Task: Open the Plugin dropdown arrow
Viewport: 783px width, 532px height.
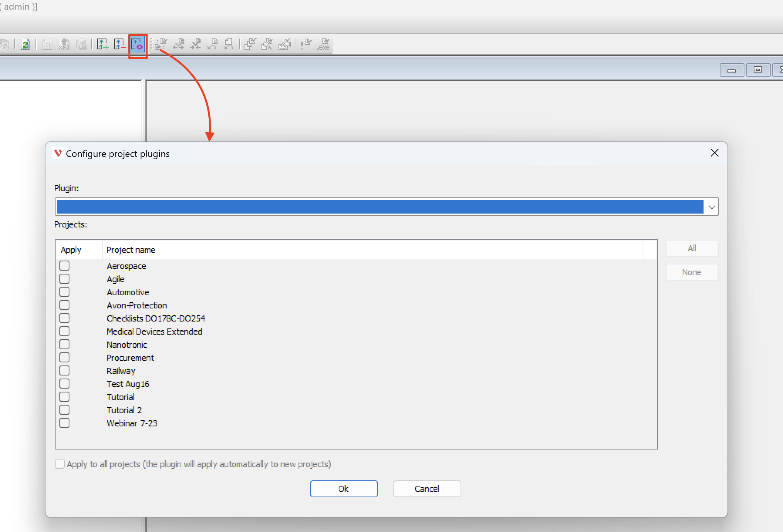Action: 712,207
